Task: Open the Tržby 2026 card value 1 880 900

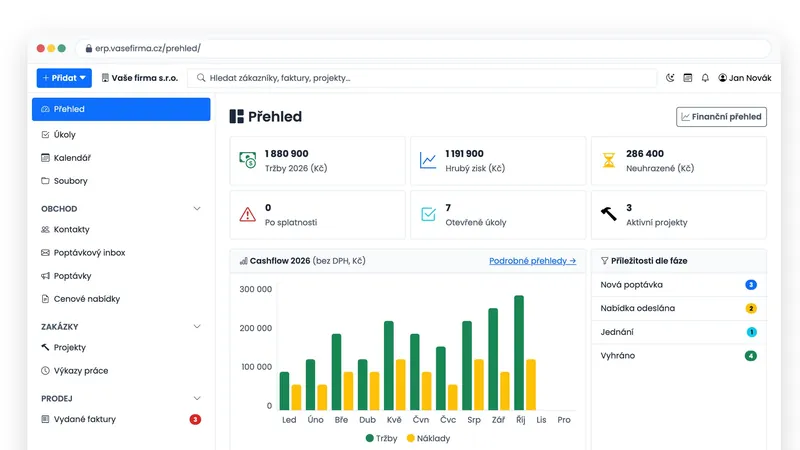Action: [287, 154]
